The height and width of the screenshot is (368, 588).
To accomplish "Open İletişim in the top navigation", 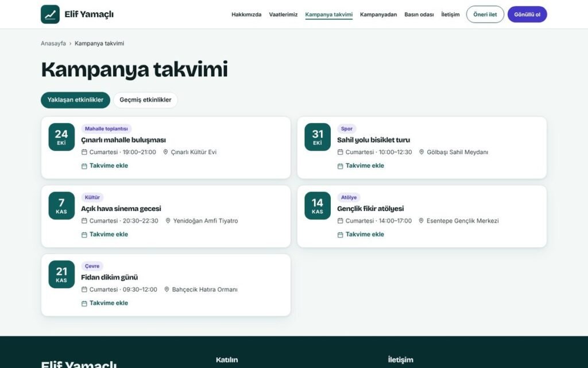I will (450, 14).
